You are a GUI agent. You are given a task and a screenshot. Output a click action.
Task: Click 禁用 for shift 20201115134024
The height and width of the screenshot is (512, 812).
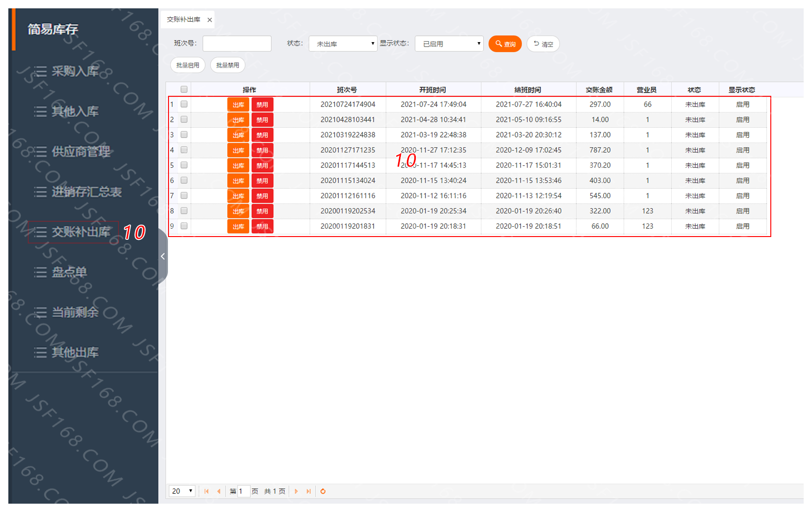[262, 181]
